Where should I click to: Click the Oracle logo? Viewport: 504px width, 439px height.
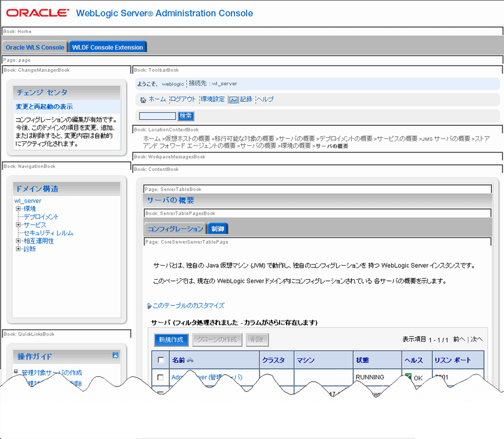pyautogui.click(x=37, y=13)
